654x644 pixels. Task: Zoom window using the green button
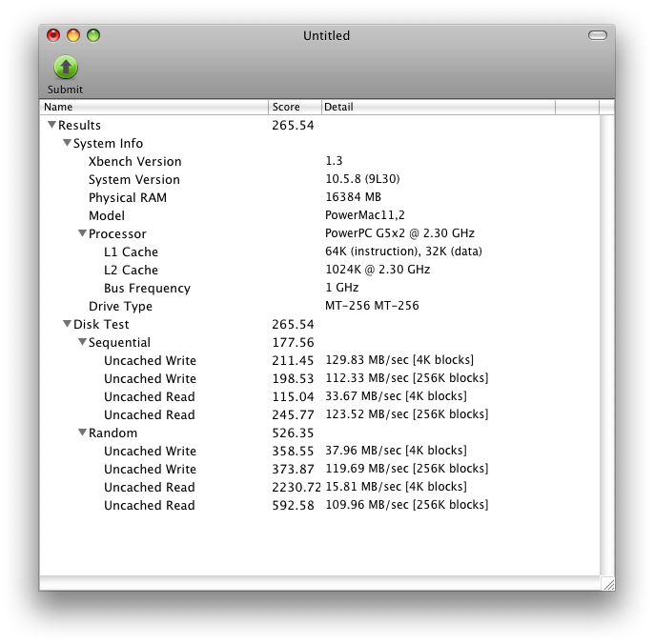pos(93,35)
